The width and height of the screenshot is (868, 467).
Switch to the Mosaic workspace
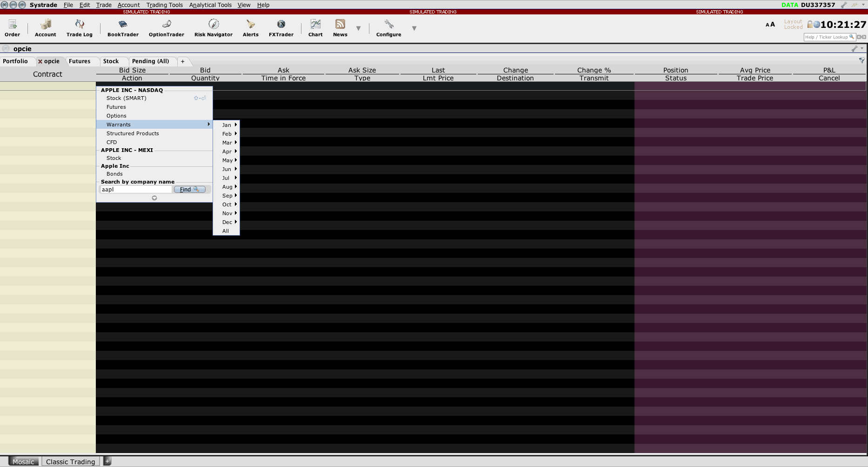click(x=23, y=461)
